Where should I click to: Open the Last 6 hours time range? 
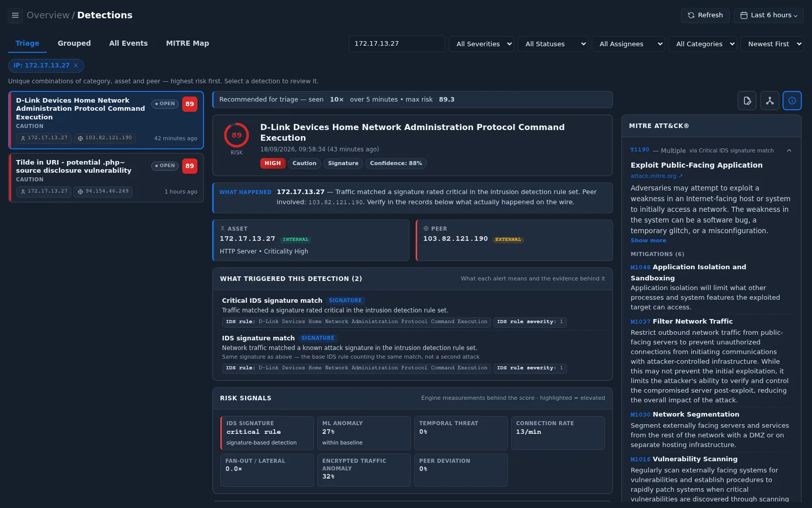tap(768, 15)
